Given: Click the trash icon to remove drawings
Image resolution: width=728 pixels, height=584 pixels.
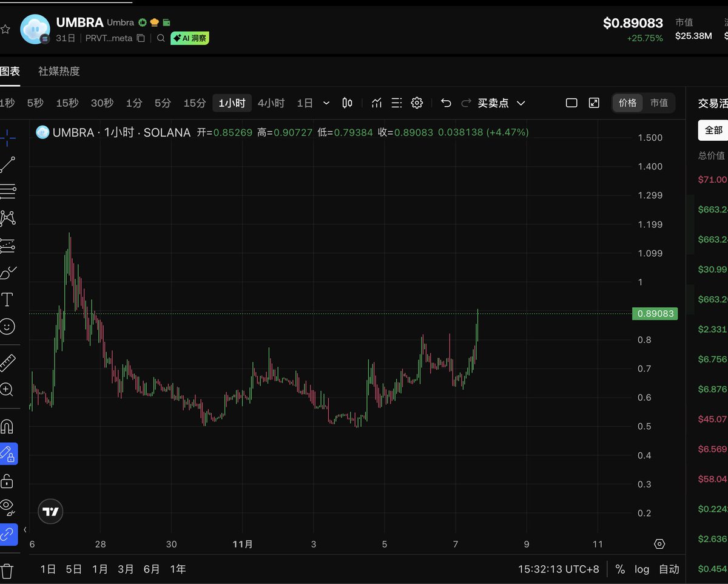Looking at the screenshot, I should click(x=7, y=571).
